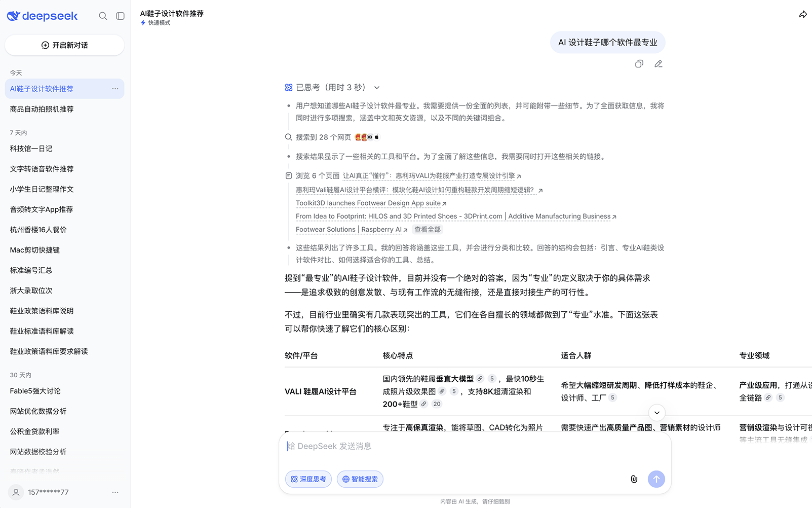Viewport: 812px width, 508px height.
Task: Open the From Idea to Footprint HILOS link
Action: [456, 216]
